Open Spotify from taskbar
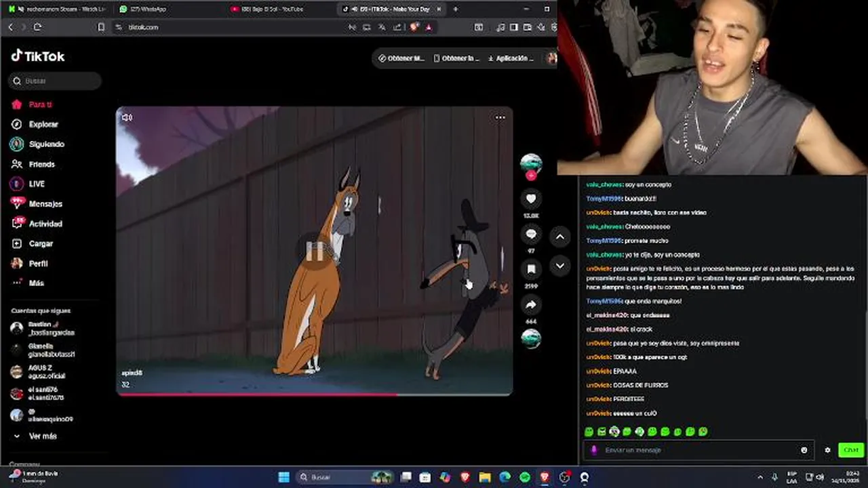This screenshot has width=868, height=488. coord(525,477)
